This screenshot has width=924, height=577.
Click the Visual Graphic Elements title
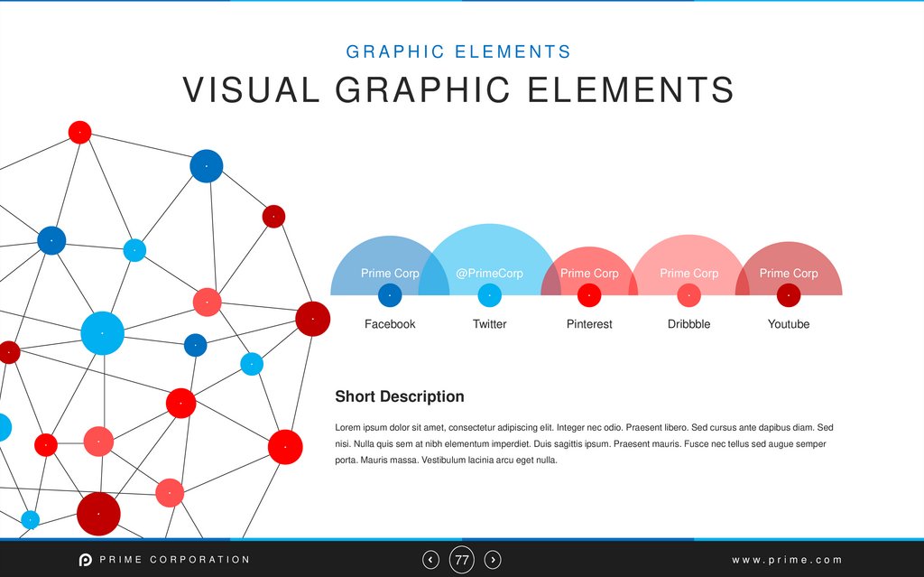[458, 90]
